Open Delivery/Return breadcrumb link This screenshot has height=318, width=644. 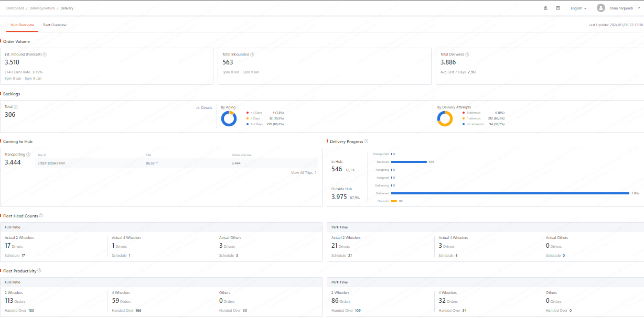pyautogui.click(x=42, y=8)
